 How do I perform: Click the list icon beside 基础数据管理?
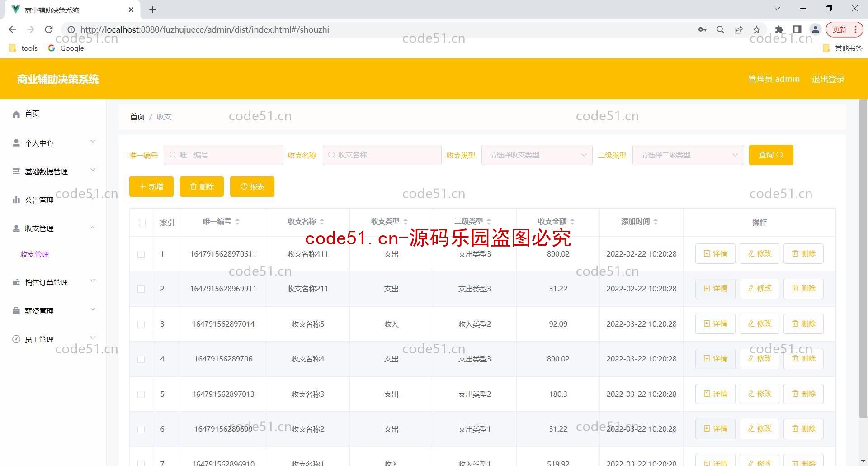16,171
